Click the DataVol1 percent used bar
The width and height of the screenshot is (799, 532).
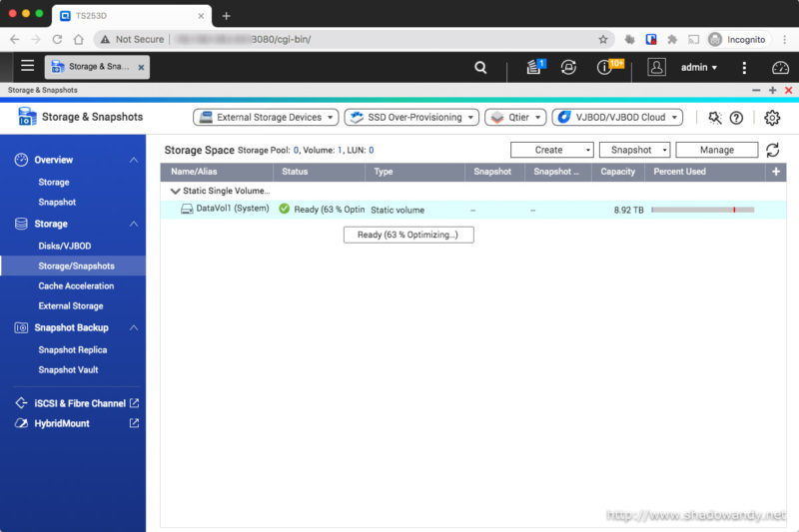coord(702,210)
